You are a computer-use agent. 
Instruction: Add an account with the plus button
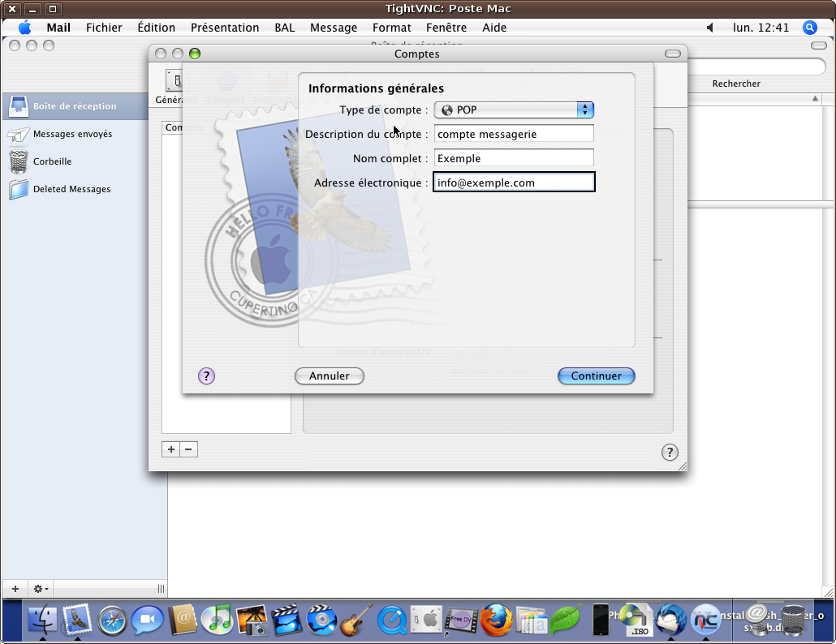[170, 449]
